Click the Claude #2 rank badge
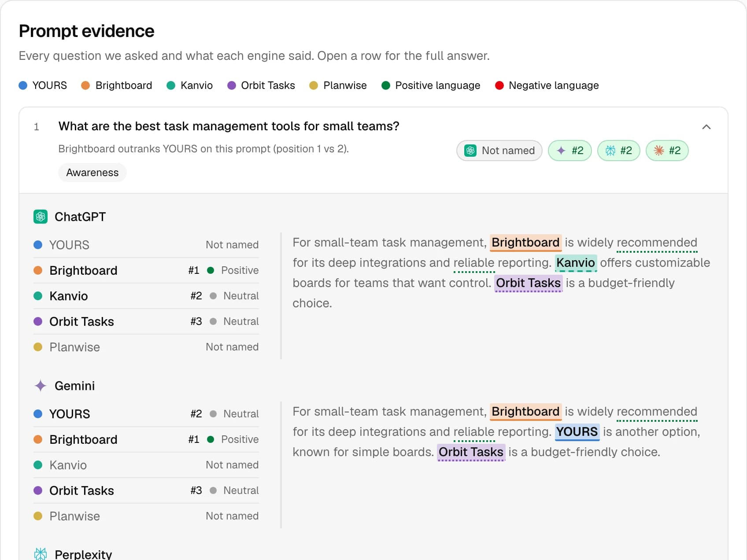The image size is (747, 560). tap(667, 151)
